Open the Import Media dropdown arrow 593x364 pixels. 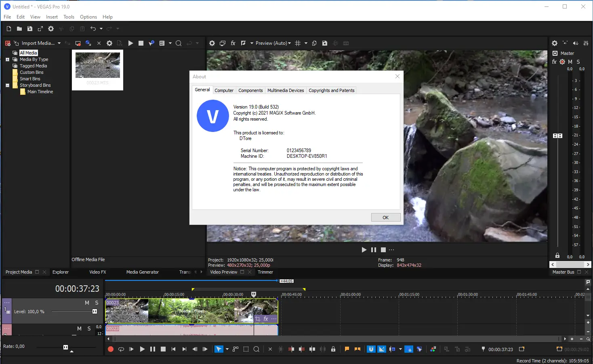[59, 43]
